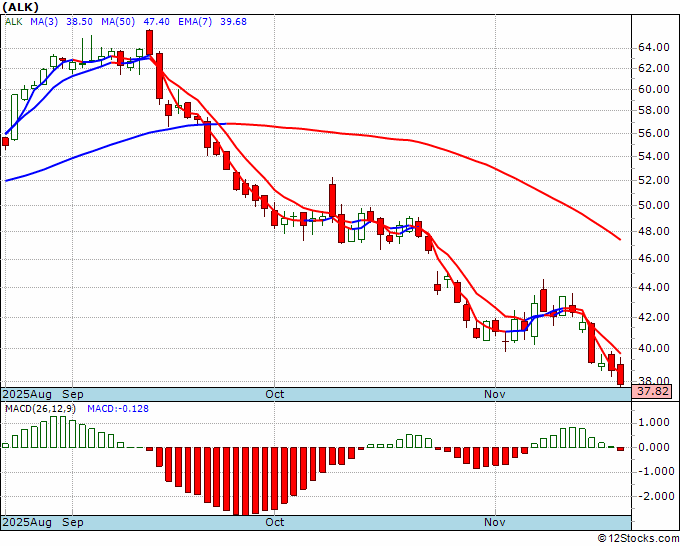Viewport: 680px width, 546px height.
Task: Click Nov on the price chart date axis
Action: [x=495, y=394]
